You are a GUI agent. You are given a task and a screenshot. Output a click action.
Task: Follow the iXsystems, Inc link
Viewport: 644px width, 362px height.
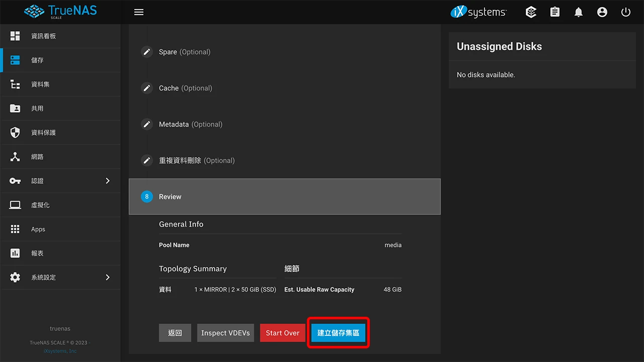coord(60,351)
